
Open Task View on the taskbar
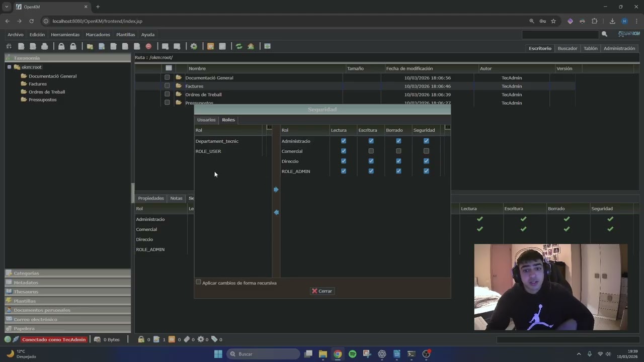coord(308,354)
